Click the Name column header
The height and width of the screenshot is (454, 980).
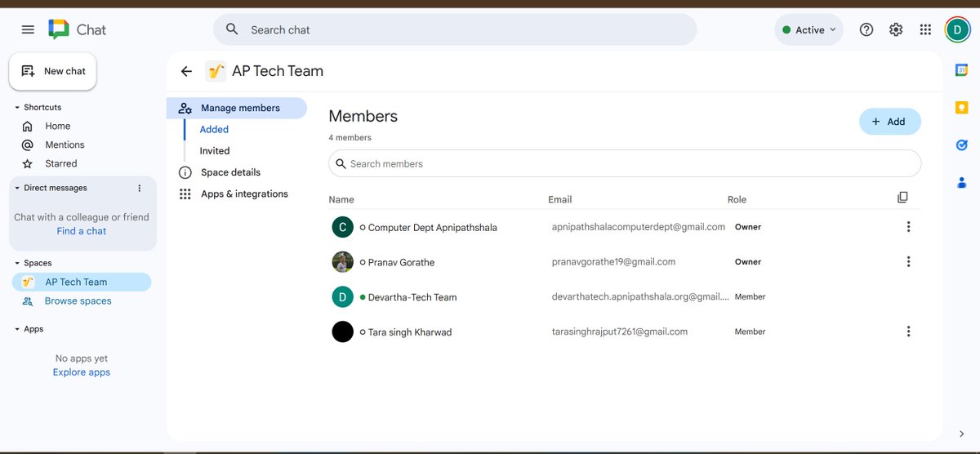341,199
